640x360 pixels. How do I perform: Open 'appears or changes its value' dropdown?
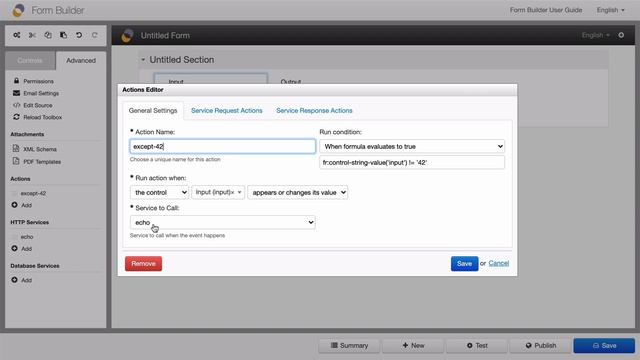coord(298,192)
